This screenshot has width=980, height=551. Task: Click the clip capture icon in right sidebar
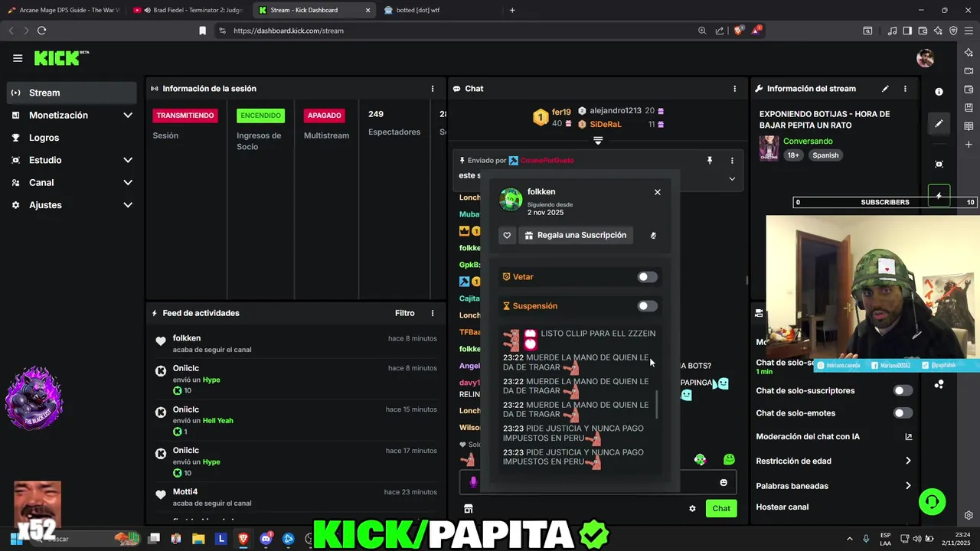939,164
